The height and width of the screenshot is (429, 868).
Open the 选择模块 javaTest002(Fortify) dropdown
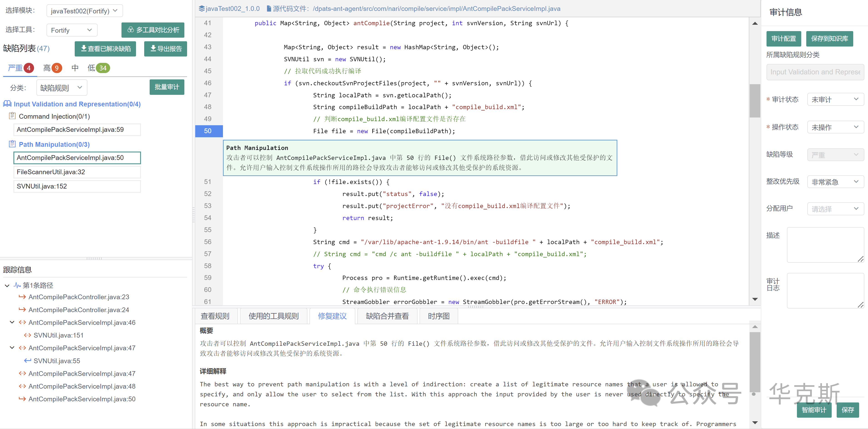tap(84, 11)
